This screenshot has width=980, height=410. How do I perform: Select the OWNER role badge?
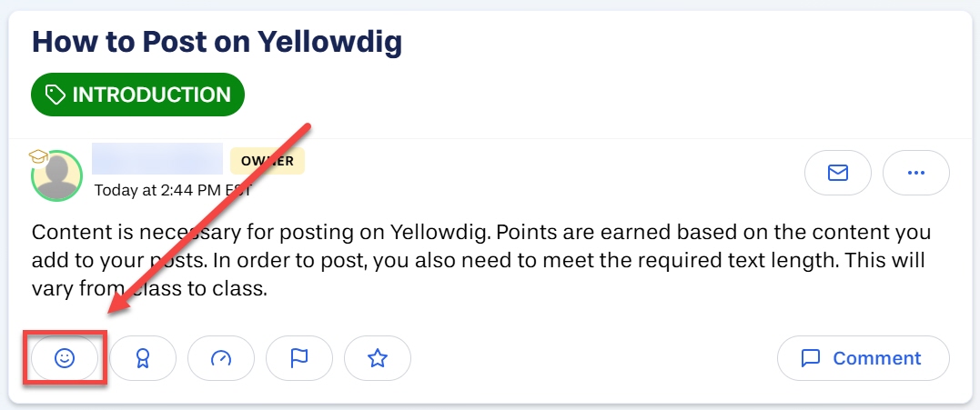point(268,161)
